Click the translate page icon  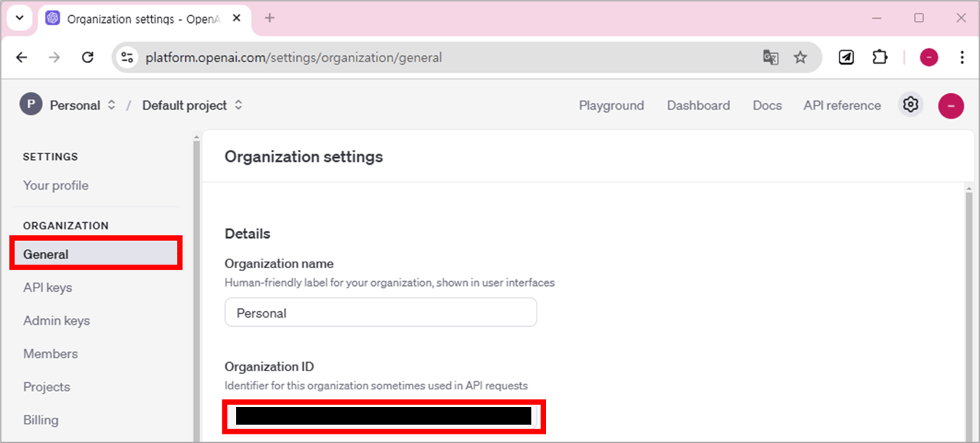pyautogui.click(x=771, y=57)
